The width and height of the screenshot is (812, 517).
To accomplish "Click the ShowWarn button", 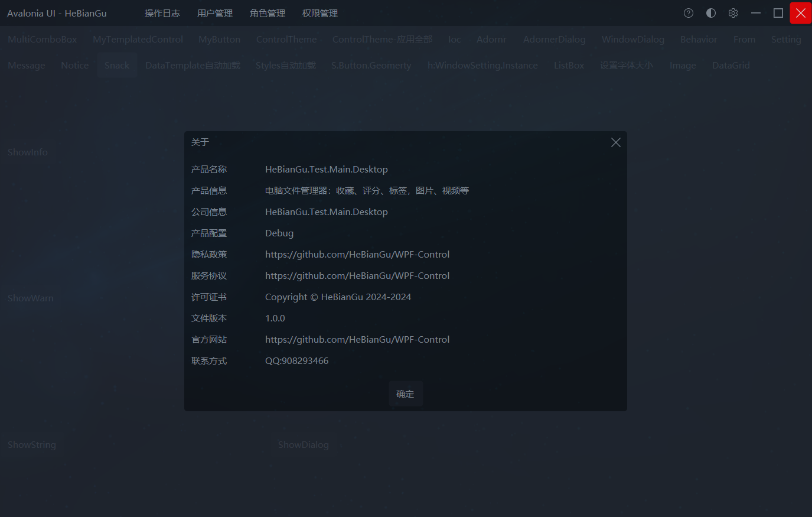I will coord(31,298).
